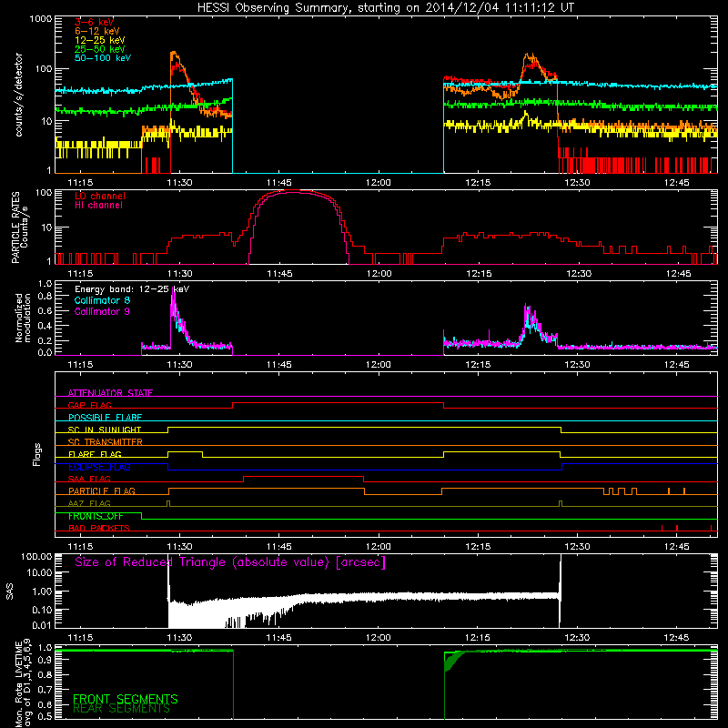Click the 12:45 tick in SAS panel

pyautogui.click(x=676, y=638)
